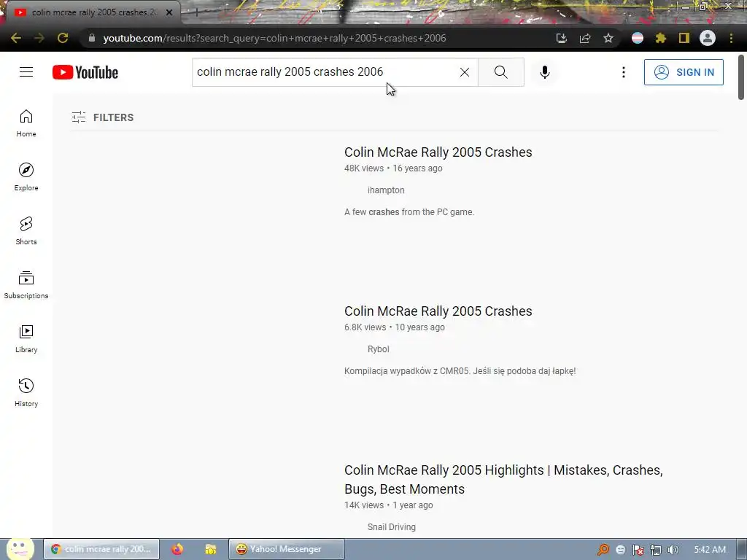
Task: Click the 'Kompilacja wypadków z CMR05' description
Action: [460, 371]
